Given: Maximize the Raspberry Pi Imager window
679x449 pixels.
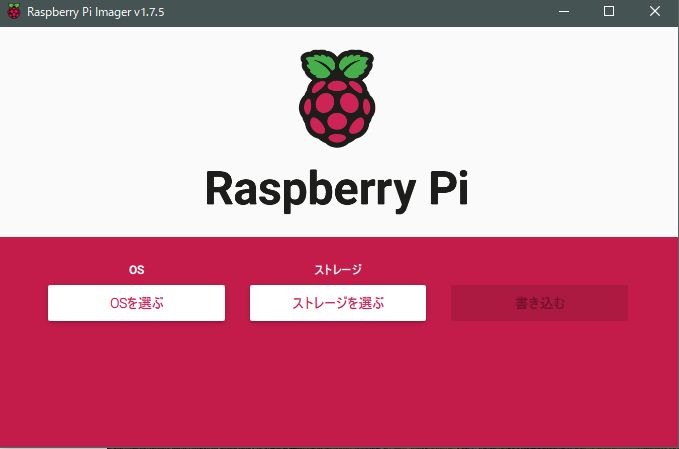Looking at the screenshot, I should (609, 12).
